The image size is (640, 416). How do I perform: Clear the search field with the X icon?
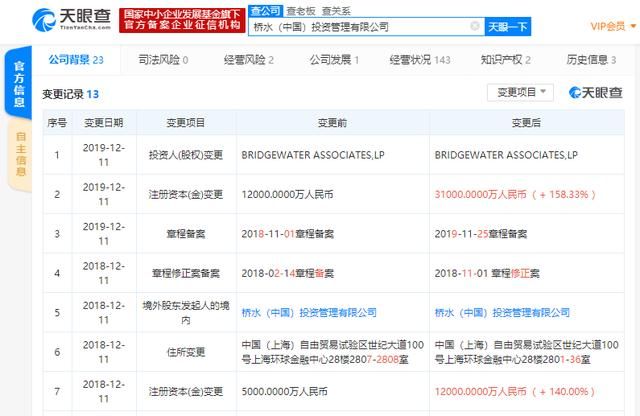point(475,26)
